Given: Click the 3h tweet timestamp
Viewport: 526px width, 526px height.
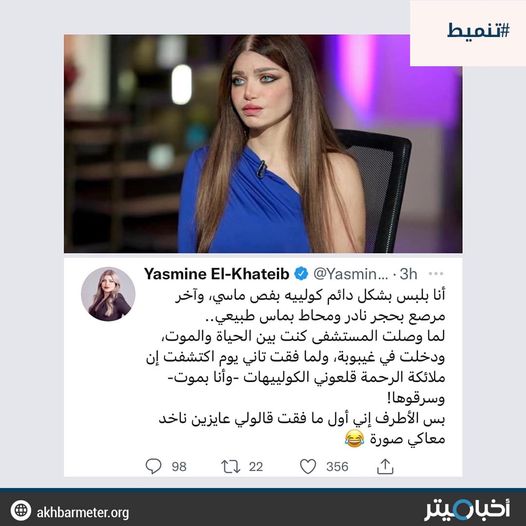Looking at the screenshot, I should click(408, 274).
